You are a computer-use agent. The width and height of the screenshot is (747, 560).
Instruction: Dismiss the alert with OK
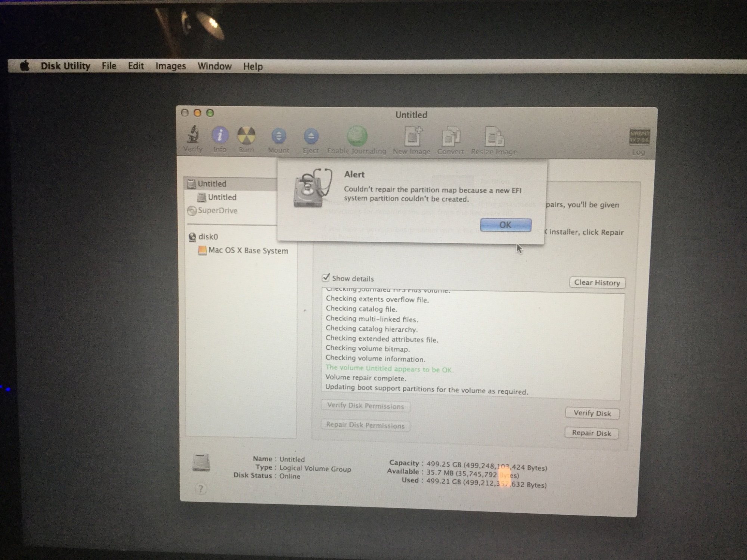(505, 225)
